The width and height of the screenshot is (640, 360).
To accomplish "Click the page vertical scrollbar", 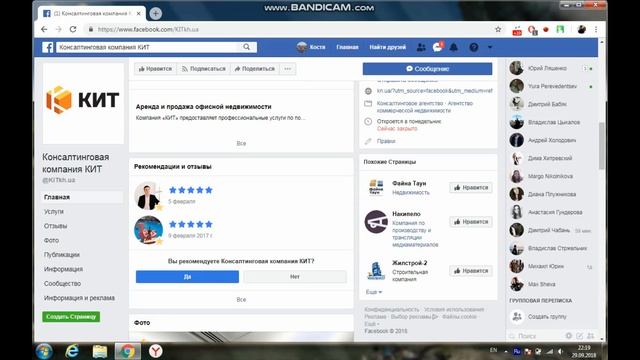I will [x=602, y=145].
